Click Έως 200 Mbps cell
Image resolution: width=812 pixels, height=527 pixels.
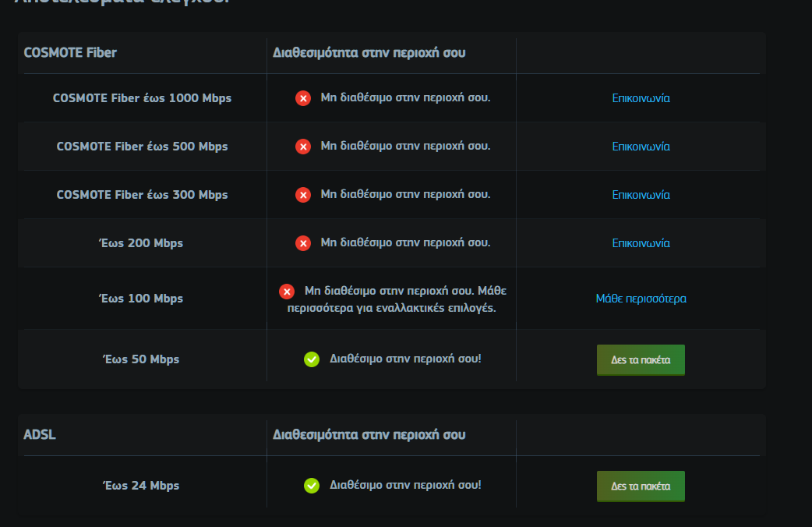[141, 243]
